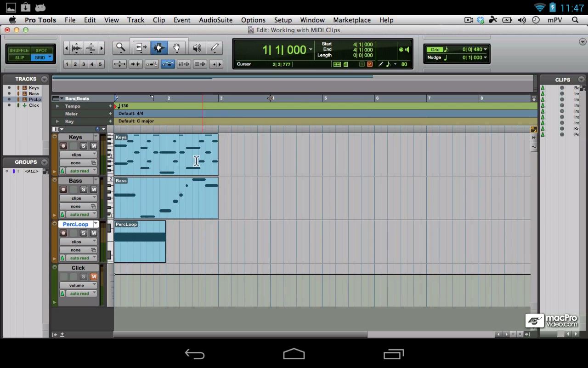588x368 pixels.
Task: Pick the Pencil tool
Action: (215, 47)
